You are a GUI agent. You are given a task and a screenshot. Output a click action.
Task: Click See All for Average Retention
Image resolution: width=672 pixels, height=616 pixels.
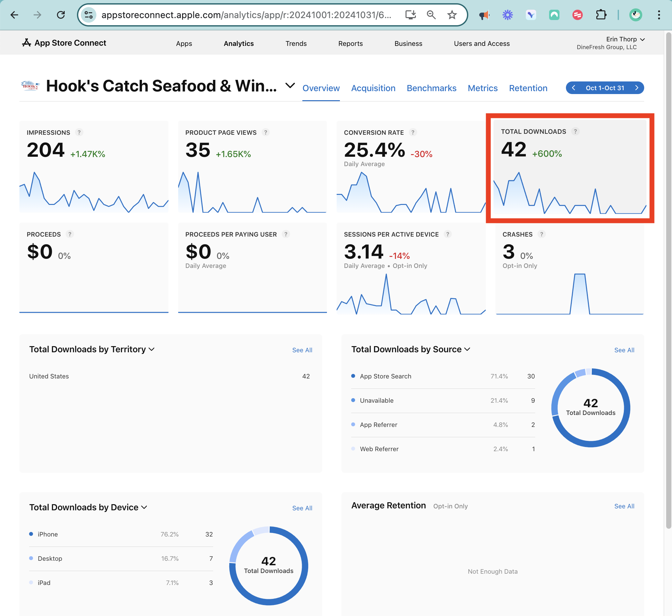(x=624, y=506)
